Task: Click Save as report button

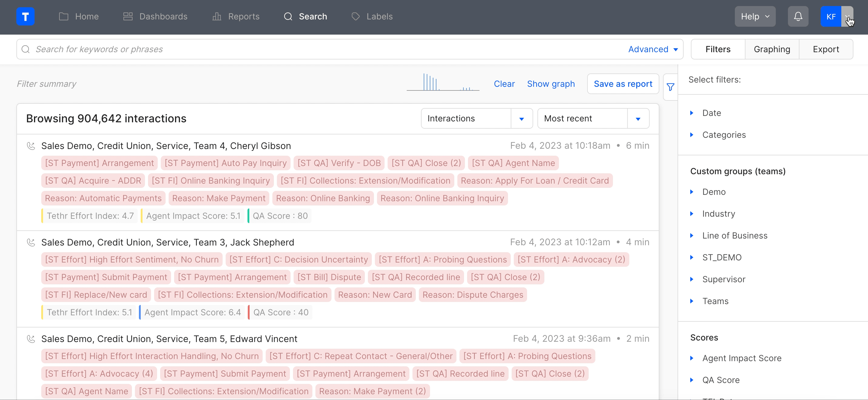Action: 623,84
